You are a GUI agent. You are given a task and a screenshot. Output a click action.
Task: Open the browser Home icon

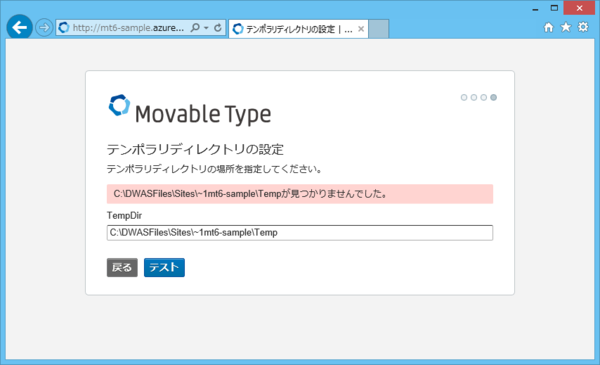pos(549,27)
